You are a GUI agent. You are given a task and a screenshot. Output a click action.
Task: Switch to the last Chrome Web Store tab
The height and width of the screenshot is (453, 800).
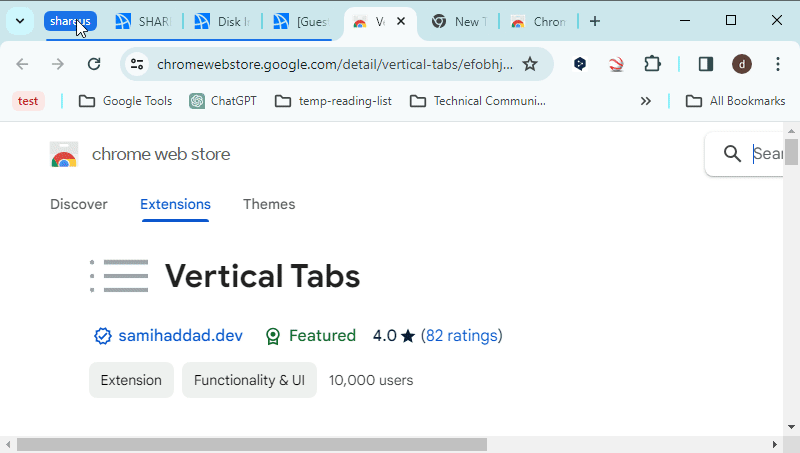(x=538, y=21)
